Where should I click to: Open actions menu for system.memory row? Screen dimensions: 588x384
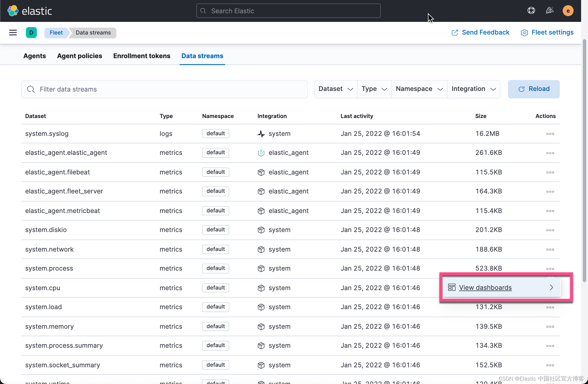[x=550, y=327]
